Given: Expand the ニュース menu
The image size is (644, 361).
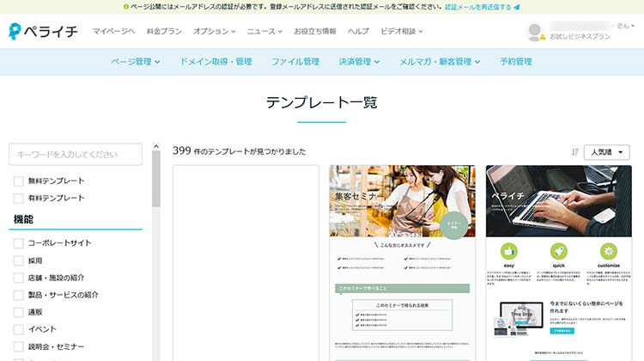Looking at the screenshot, I should pos(264,31).
